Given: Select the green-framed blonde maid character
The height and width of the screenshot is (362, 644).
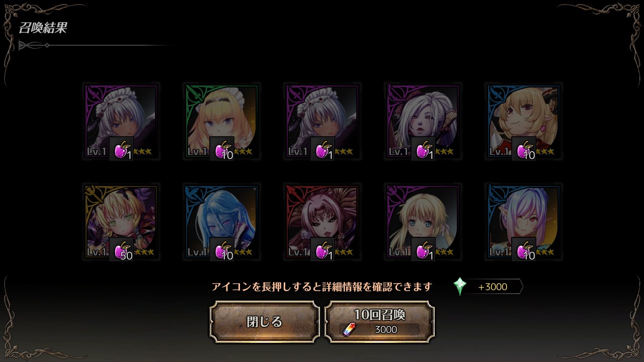Looking at the screenshot, I should coord(221,121).
